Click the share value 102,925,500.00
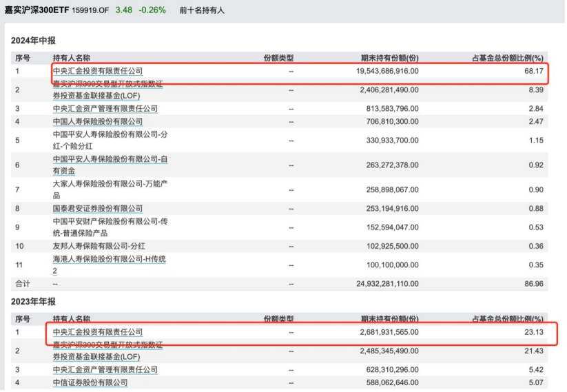Image resolution: width=567 pixels, height=392 pixels. point(392,246)
